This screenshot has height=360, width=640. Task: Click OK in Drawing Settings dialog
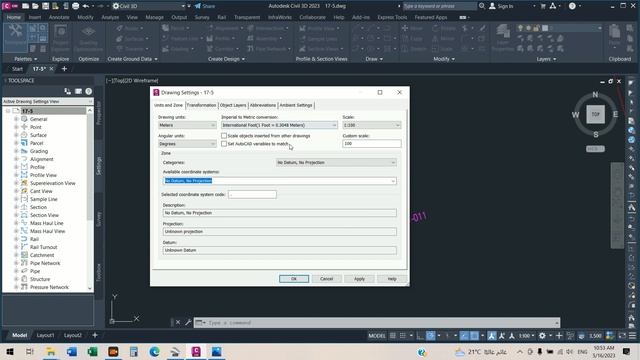(294, 279)
